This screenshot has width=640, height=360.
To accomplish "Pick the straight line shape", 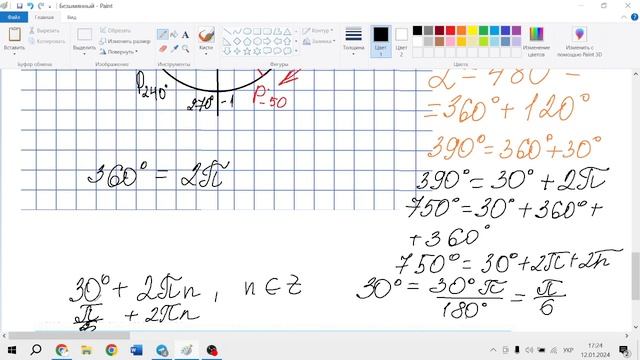I will point(227,31).
